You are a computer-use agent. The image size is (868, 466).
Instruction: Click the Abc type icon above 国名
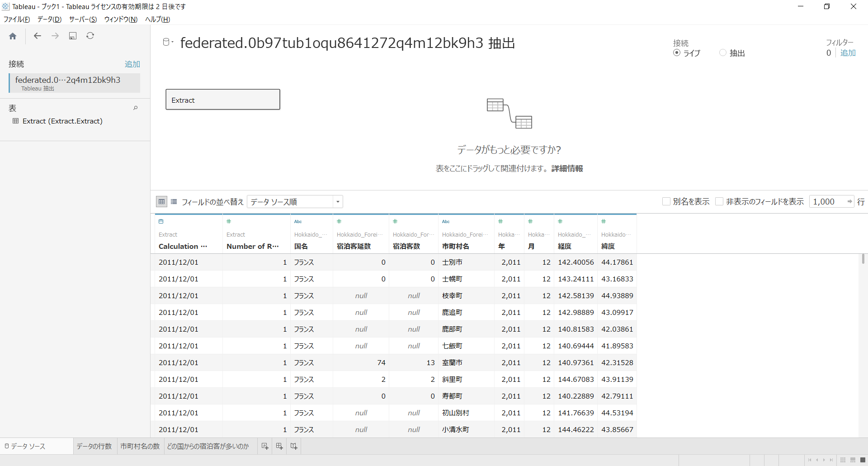(298, 221)
